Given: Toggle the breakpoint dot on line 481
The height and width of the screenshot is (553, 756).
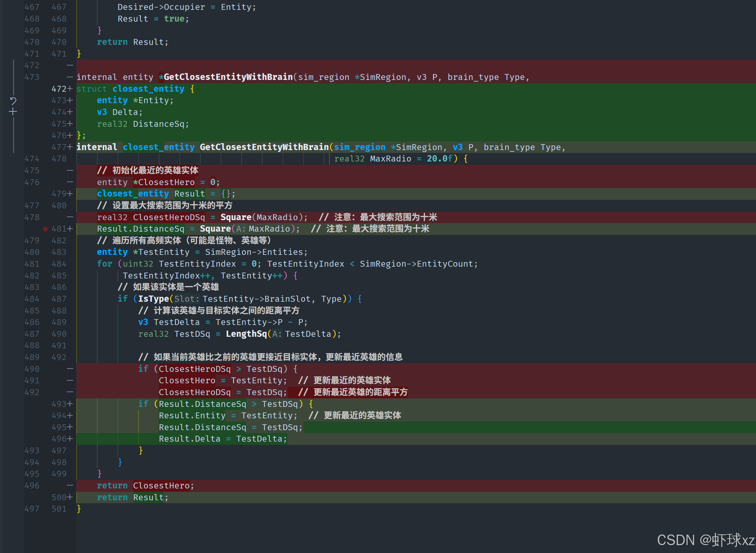Looking at the screenshot, I should pyautogui.click(x=46, y=229).
